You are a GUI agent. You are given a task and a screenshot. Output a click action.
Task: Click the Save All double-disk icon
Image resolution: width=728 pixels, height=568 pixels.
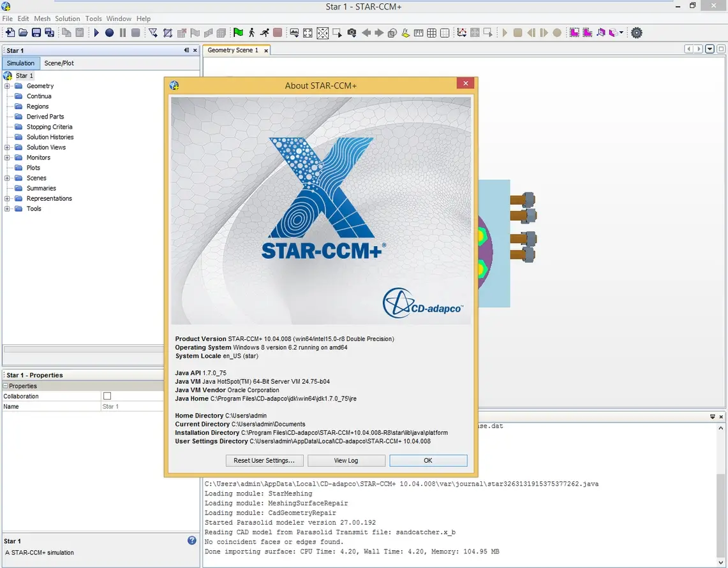coord(49,33)
